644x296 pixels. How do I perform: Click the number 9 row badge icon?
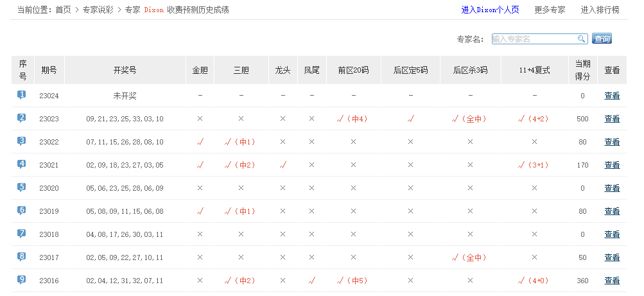[x=22, y=280]
